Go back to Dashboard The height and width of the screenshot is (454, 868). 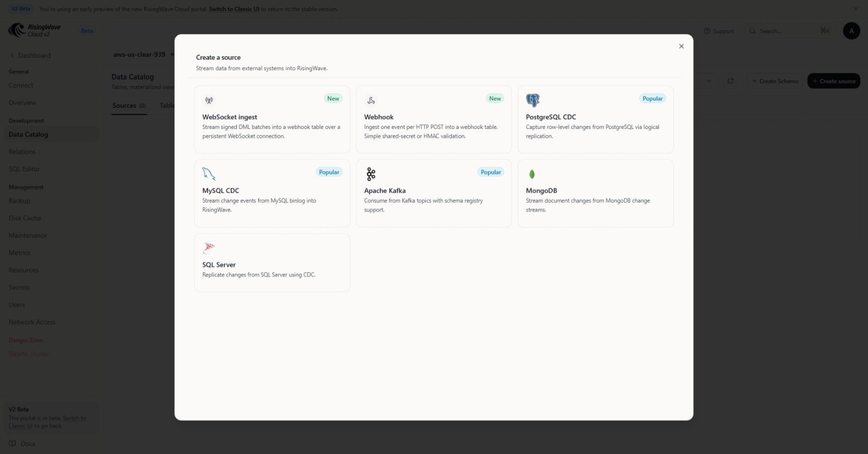30,55
